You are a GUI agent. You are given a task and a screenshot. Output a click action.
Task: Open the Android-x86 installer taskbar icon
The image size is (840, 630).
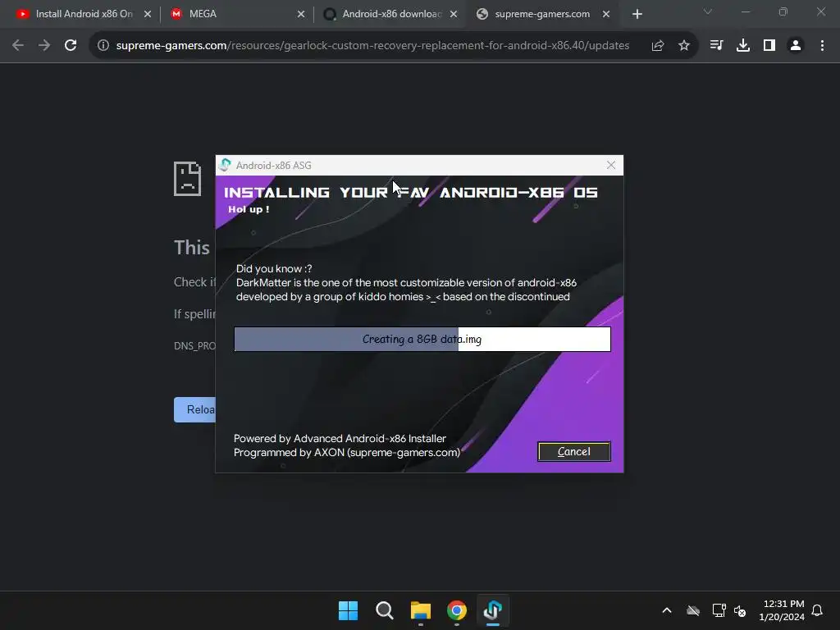(x=493, y=610)
